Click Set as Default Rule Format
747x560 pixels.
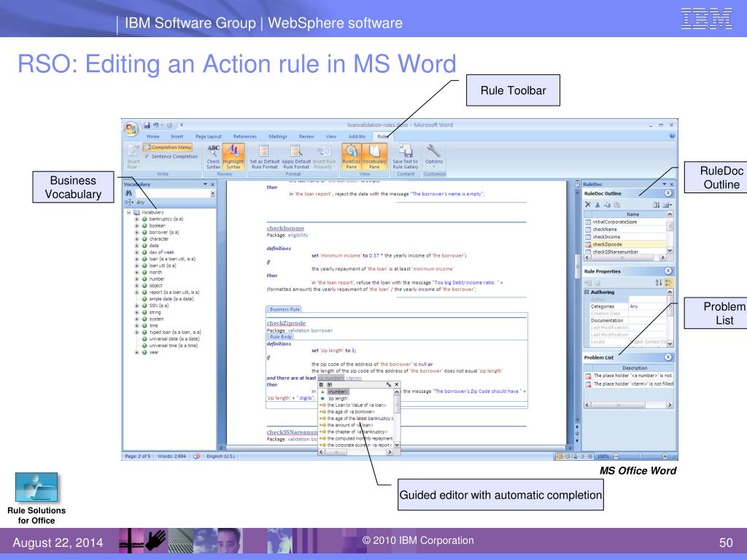(264, 157)
